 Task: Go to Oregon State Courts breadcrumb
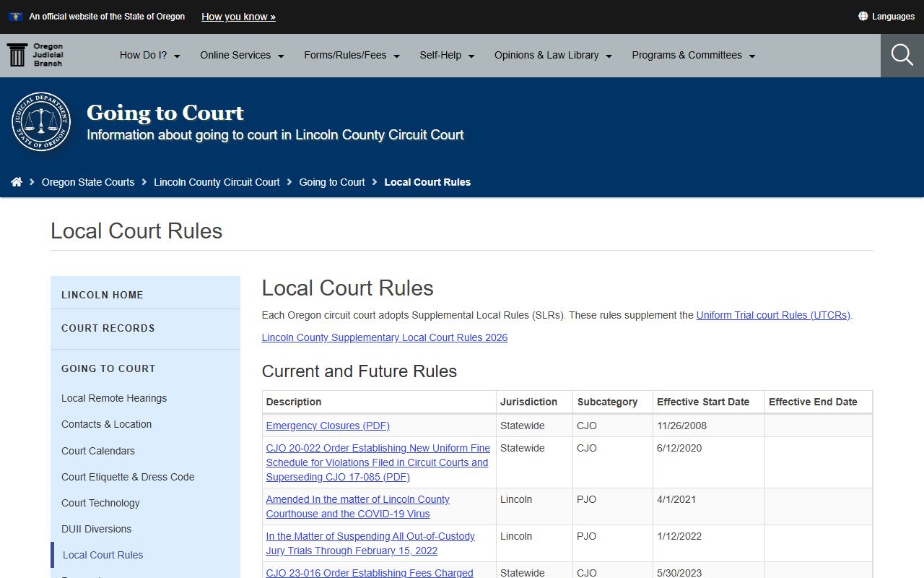[88, 182]
